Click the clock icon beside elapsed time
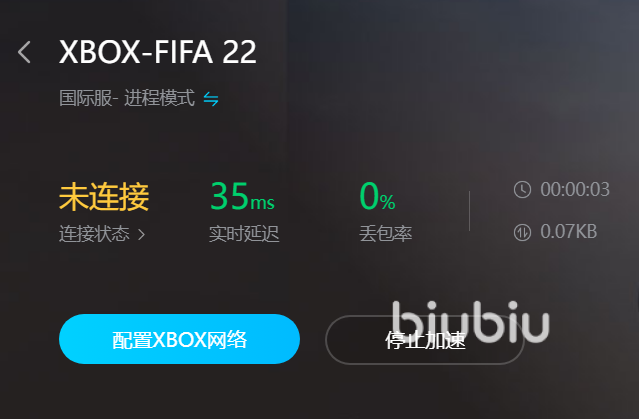Viewport: 639px width, 419px height. [x=522, y=190]
